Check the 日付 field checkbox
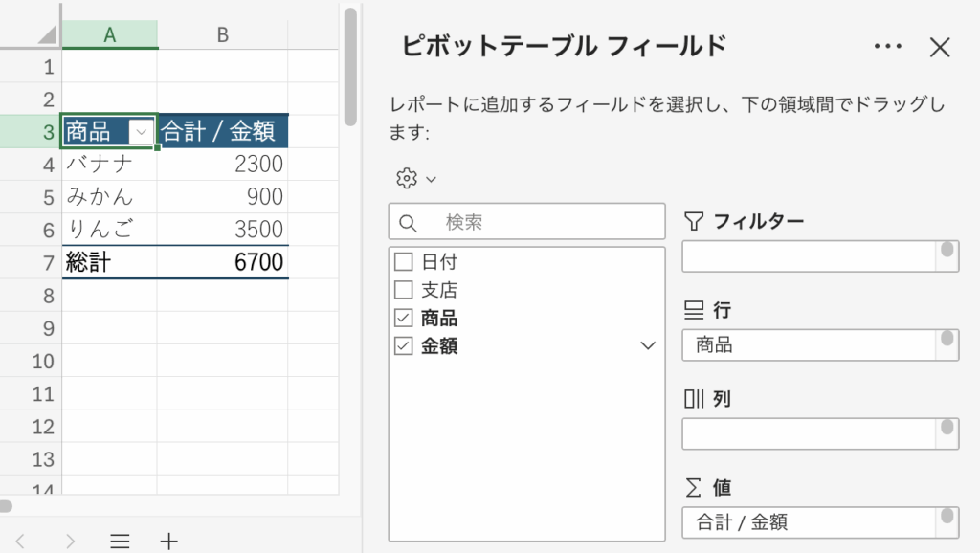980x553 pixels. click(403, 261)
